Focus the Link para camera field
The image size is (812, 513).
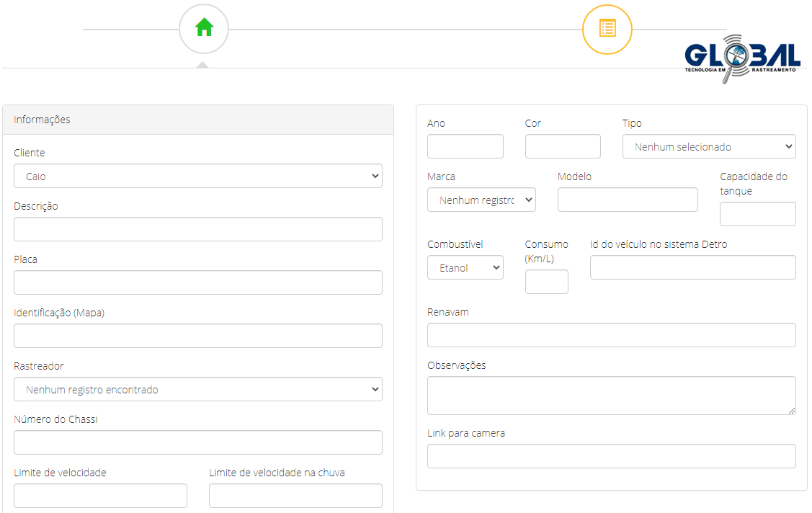point(611,456)
